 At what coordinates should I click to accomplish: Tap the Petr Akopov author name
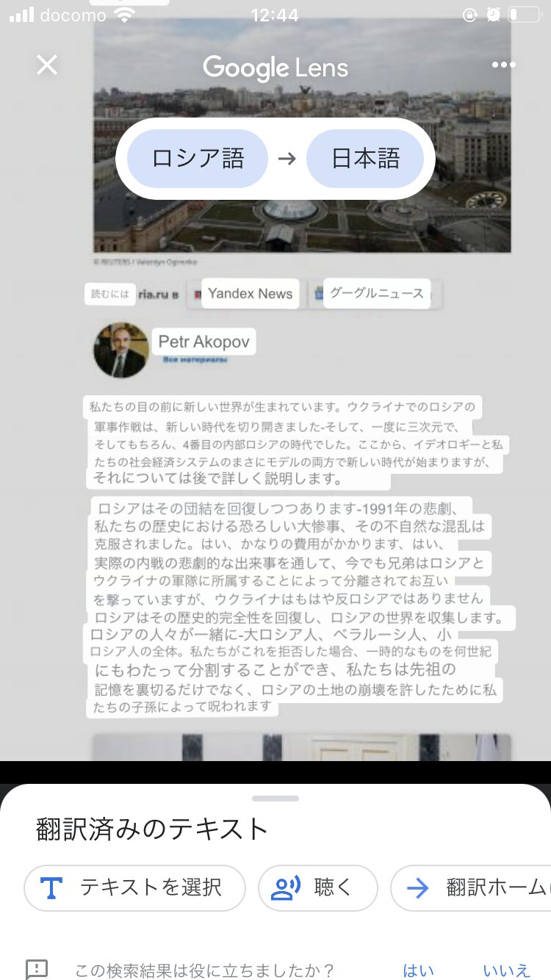(204, 342)
